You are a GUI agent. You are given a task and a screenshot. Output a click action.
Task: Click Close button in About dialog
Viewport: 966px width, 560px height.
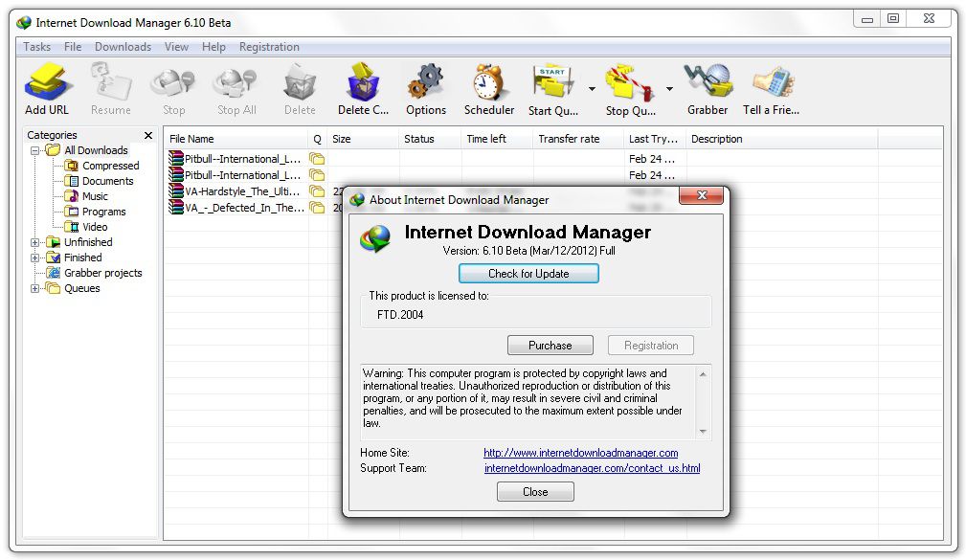click(535, 492)
